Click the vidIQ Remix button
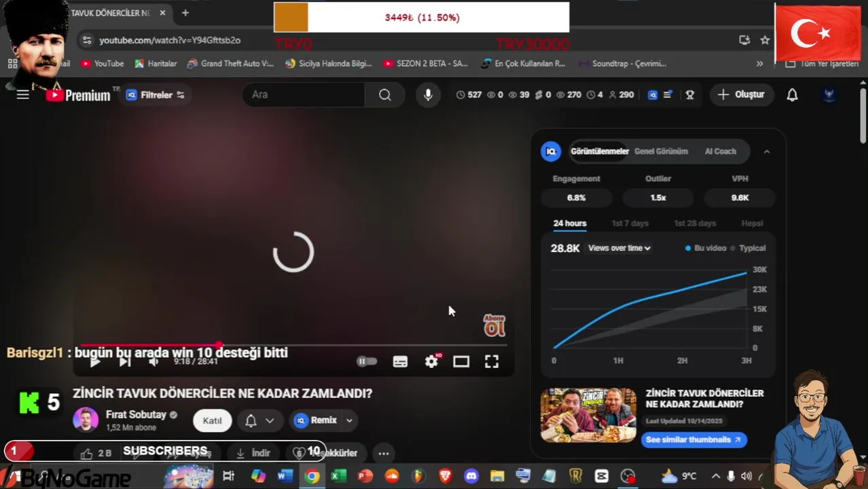The height and width of the screenshot is (489, 868). coord(316,420)
